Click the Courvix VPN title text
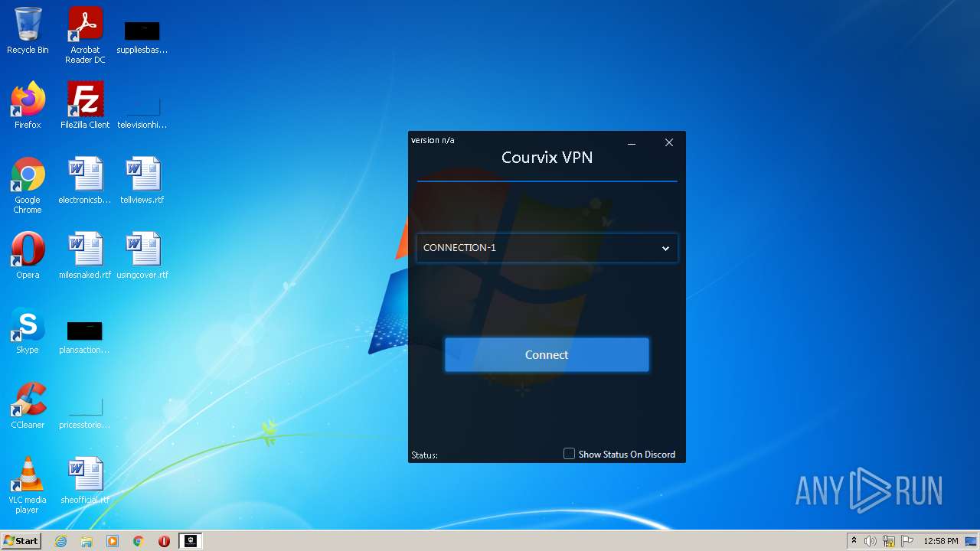This screenshot has height=551, width=980. point(547,158)
